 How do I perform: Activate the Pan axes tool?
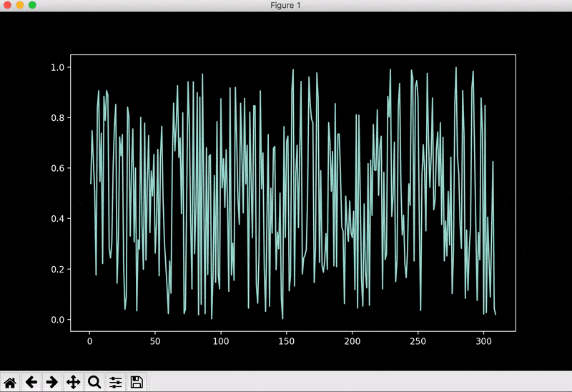tap(74, 382)
